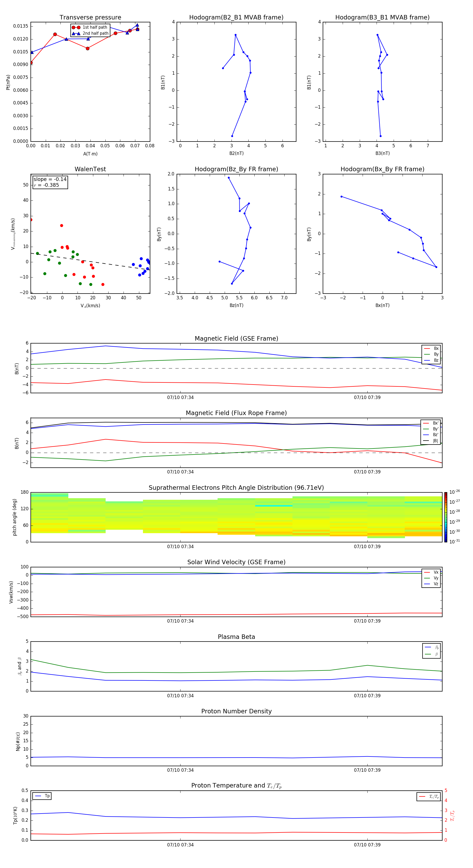Click the 'Bx(nT)' x-axis label

pyautogui.click(x=382, y=305)
